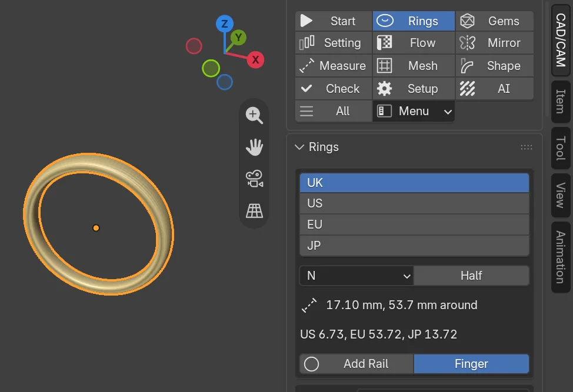Click the Z axis on navigation gizmo
The height and width of the screenshot is (392, 573).
[x=224, y=24]
